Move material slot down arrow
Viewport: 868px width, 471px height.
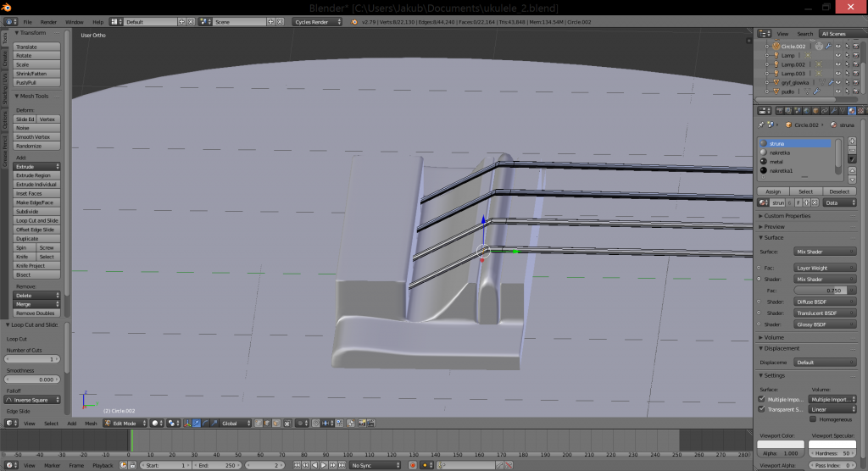point(853,180)
